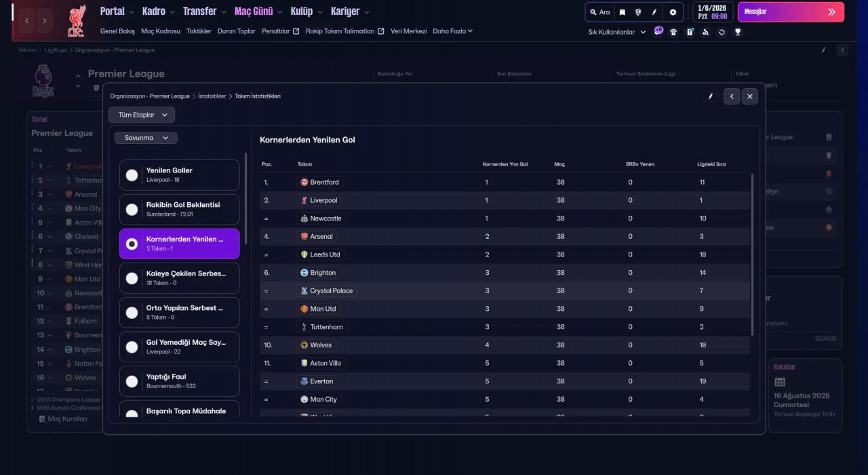Click the tactics board icon in favorites bar
Viewport: 868px width, 475px height.
pos(690,32)
